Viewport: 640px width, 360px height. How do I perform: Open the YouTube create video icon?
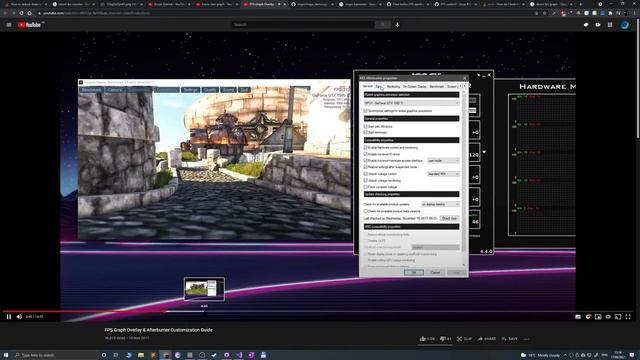click(x=598, y=25)
